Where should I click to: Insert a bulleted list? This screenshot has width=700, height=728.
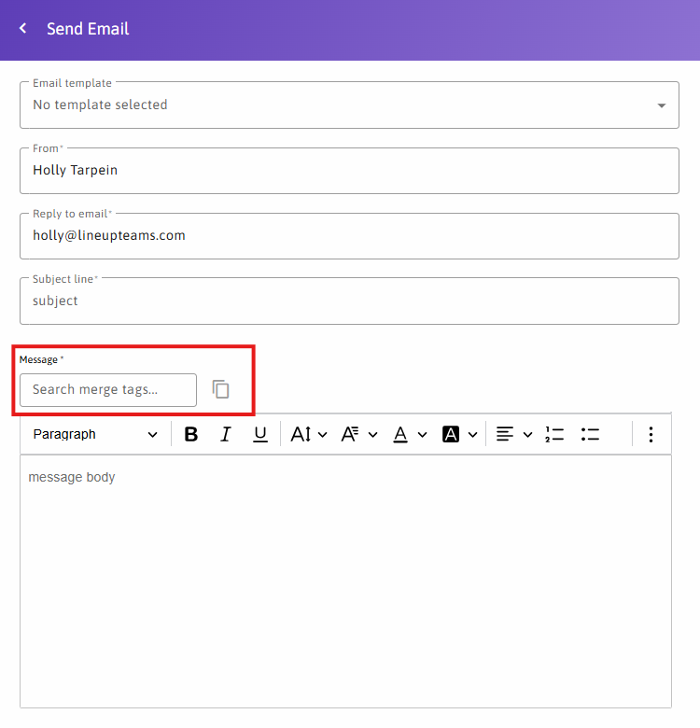coord(590,435)
